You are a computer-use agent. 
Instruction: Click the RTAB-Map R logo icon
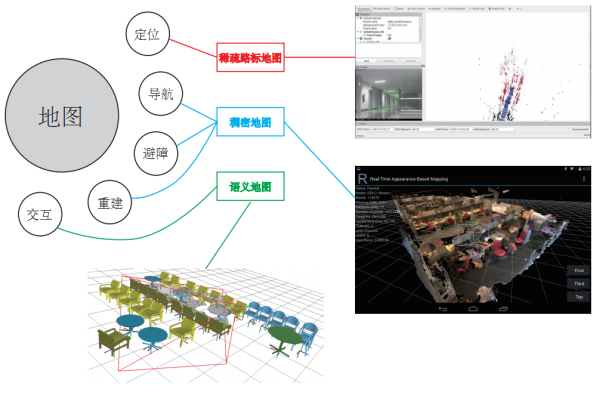pos(363,178)
